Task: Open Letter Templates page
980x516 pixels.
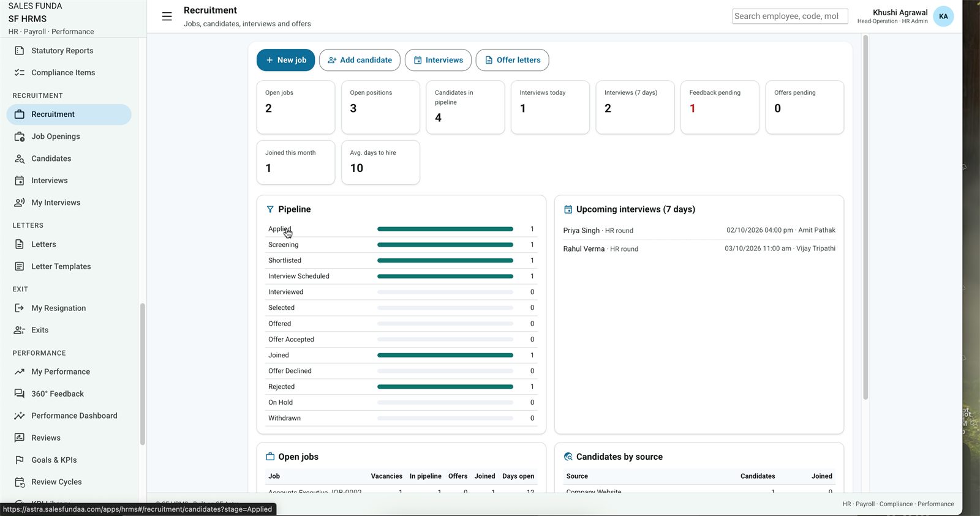Action: [69, 266]
